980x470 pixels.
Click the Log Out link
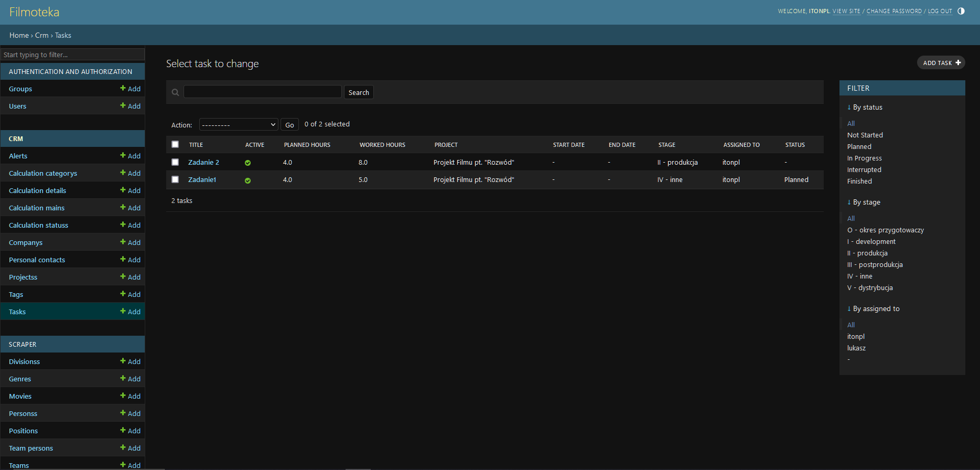940,11
